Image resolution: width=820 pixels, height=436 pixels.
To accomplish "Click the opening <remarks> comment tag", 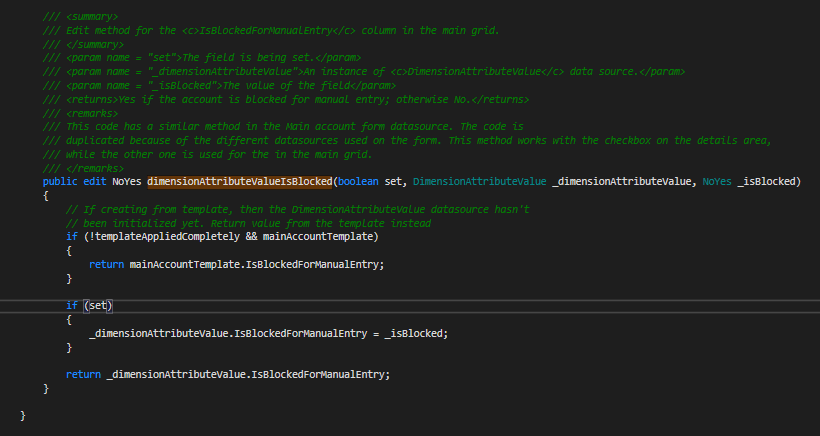I will (x=80, y=113).
